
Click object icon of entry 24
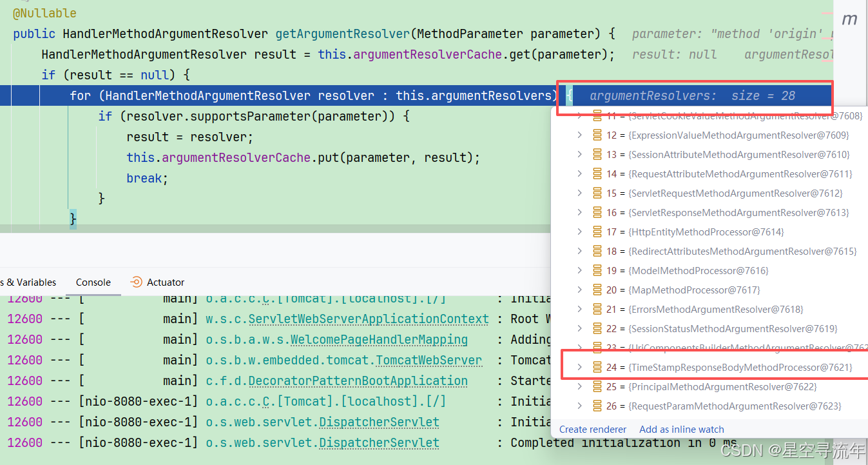point(597,367)
